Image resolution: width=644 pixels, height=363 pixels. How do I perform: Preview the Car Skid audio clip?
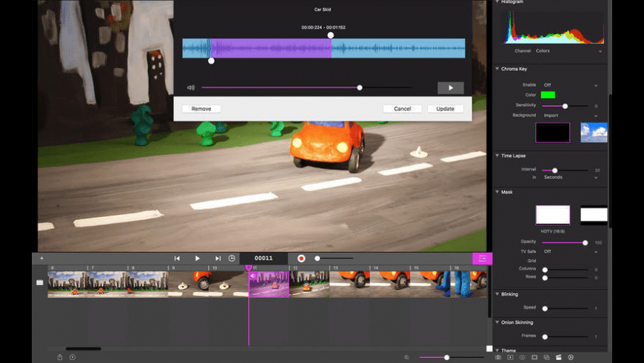450,87
